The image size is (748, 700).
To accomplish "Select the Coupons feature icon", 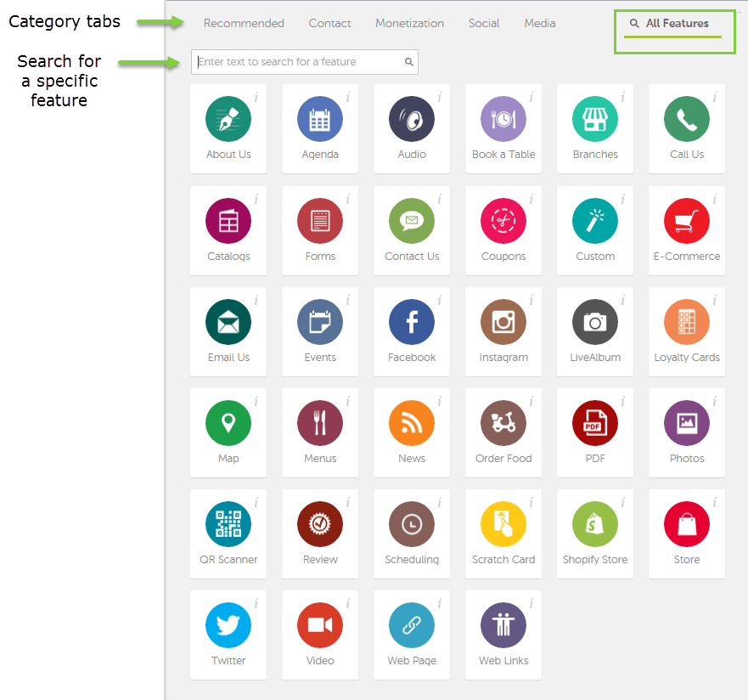I will 503,221.
